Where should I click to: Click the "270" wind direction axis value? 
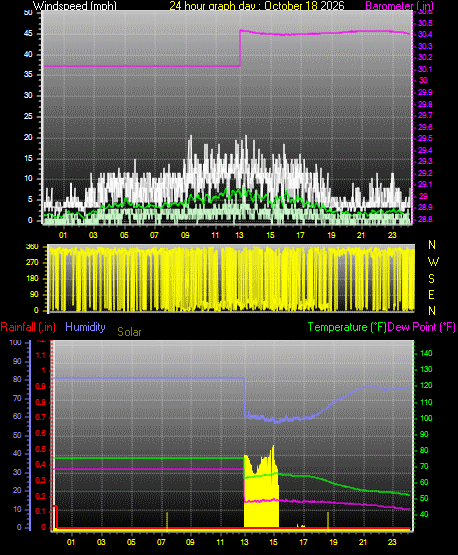tap(32, 263)
